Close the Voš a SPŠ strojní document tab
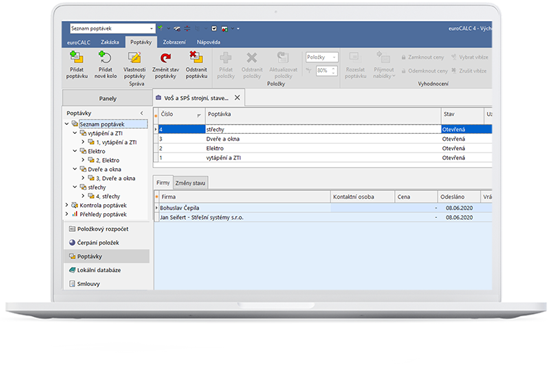This screenshot has height=382, width=550. tap(237, 98)
